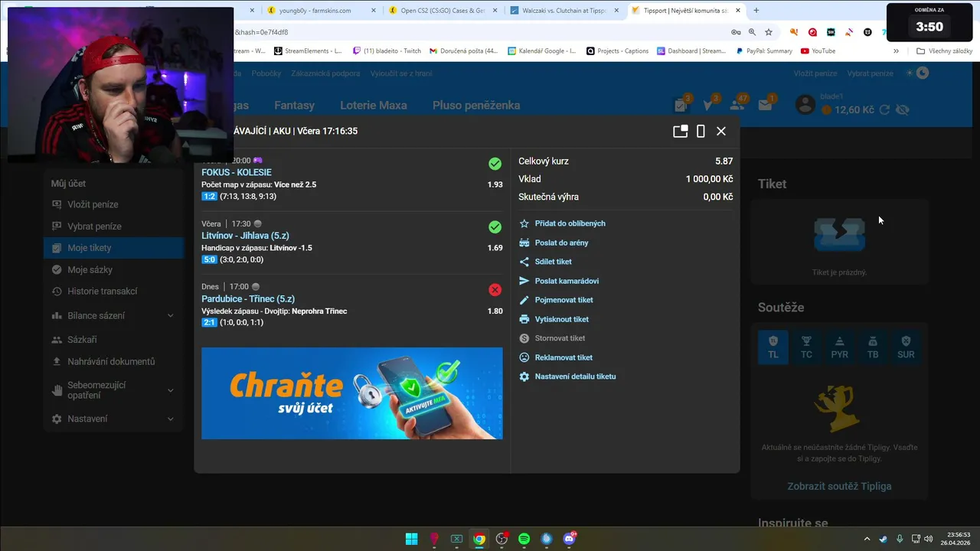Open the Pardubice - Třinec (5.z) match
Screen dimensions: 980x551
click(x=248, y=298)
